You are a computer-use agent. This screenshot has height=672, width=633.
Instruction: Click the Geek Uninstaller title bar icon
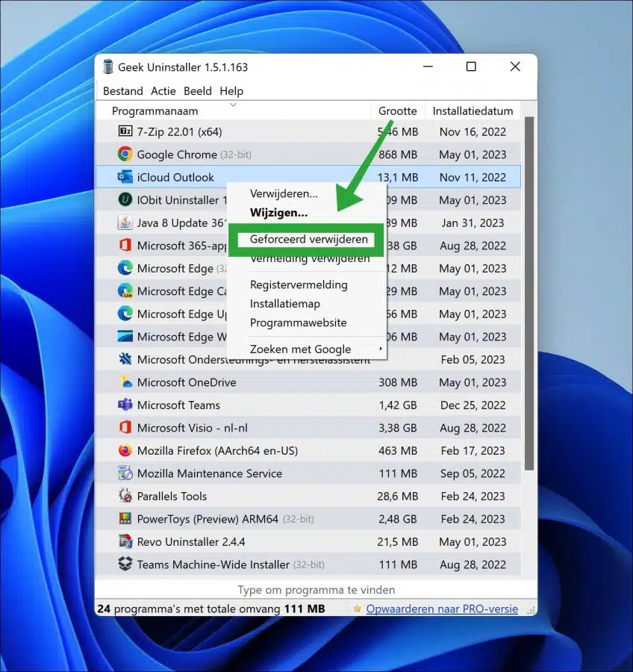click(108, 67)
